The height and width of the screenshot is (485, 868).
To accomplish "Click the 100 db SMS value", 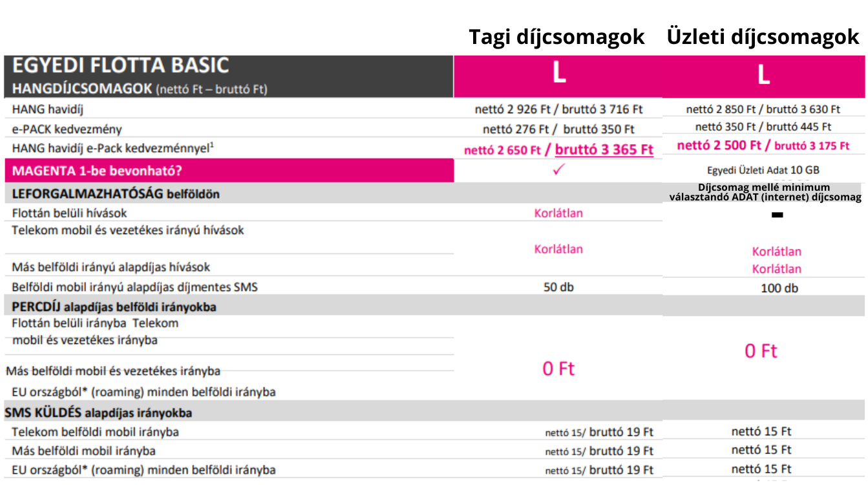I will (x=779, y=288).
